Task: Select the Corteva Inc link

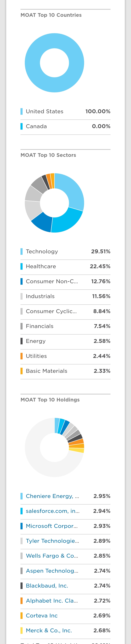Action: pyautogui.click(x=42, y=616)
